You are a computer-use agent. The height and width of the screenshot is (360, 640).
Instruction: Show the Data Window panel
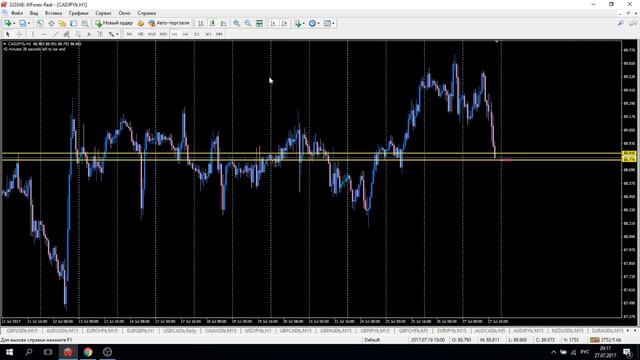(51, 23)
